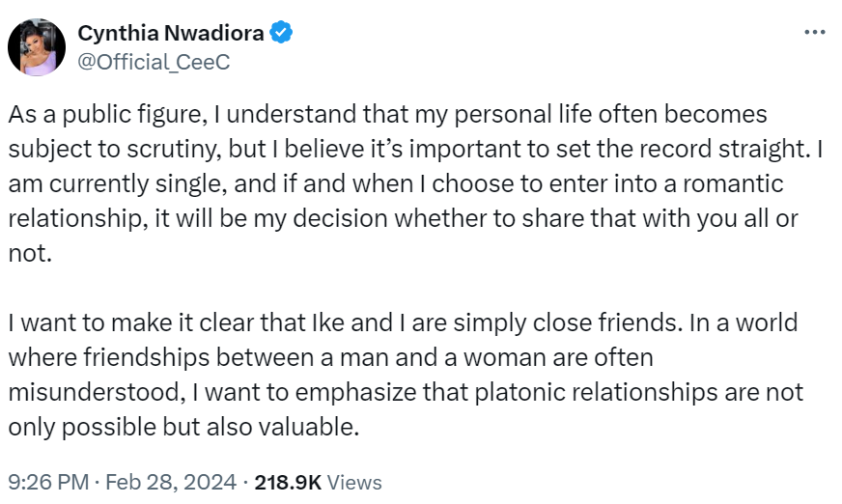Image resolution: width=842 pixels, height=504 pixels.
Task: Open the More options three-dot menu
Action: [815, 33]
